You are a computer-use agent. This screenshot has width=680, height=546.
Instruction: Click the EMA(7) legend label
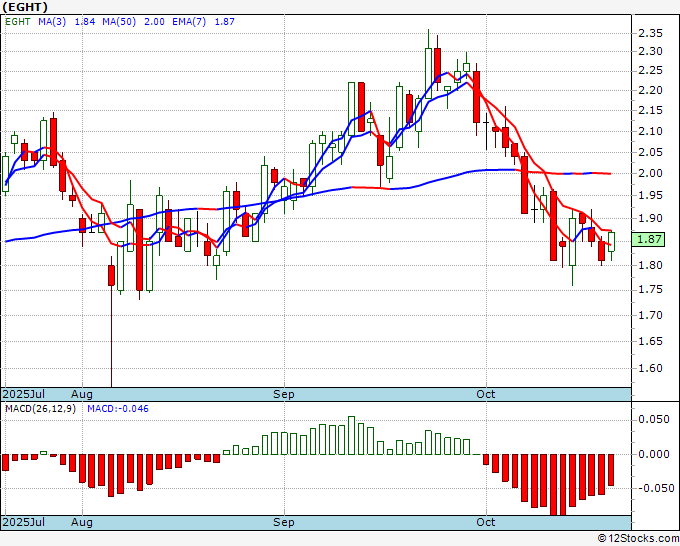189,22
